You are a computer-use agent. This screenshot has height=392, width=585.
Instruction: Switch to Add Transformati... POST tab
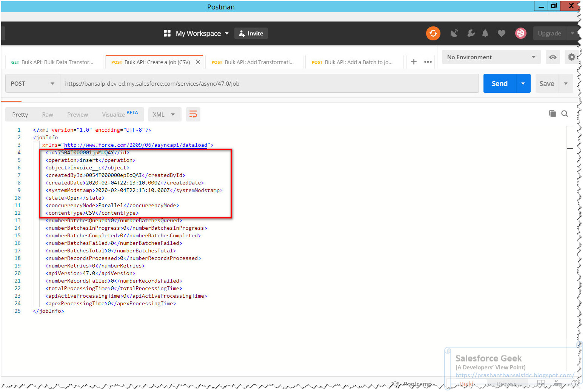point(254,62)
